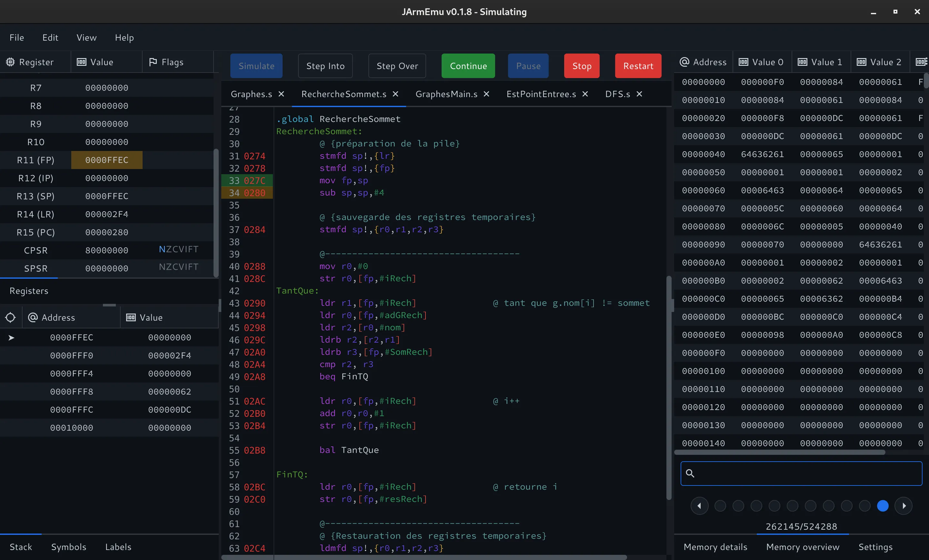Open the Stack tab
Screen dimensions: 929x560
click(21, 547)
